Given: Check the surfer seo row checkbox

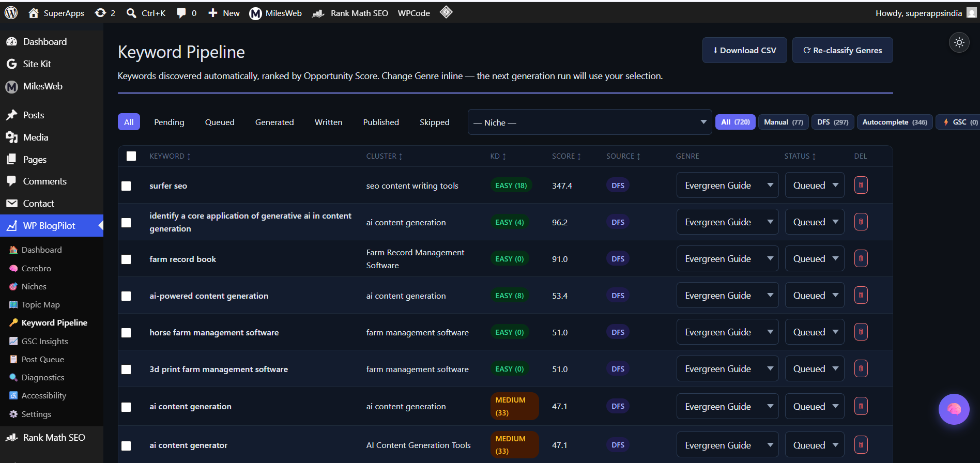Looking at the screenshot, I should click(126, 186).
